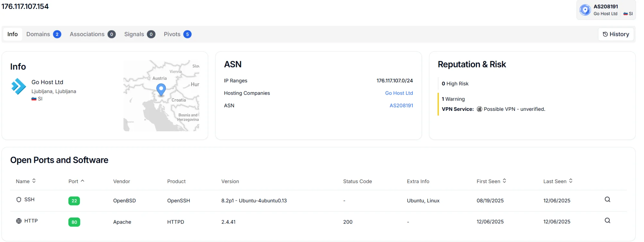Click the green port 80 badge

click(74, 222)
